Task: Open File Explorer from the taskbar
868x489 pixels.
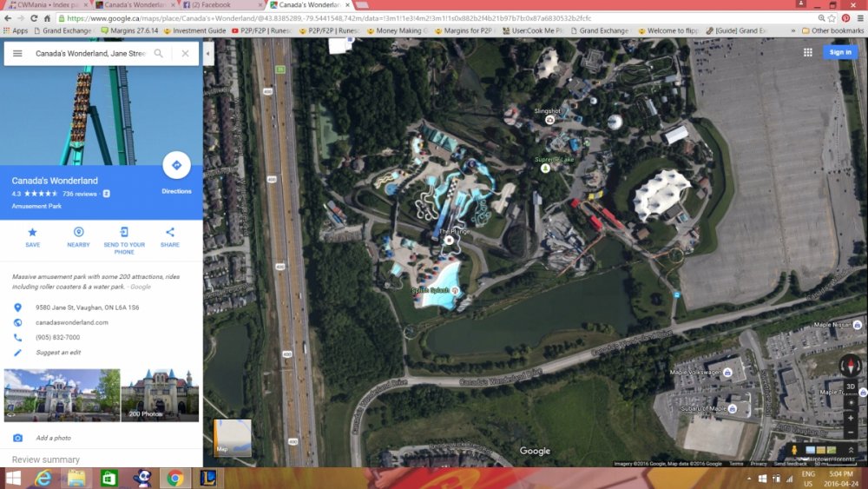Action: coord(76,478)
